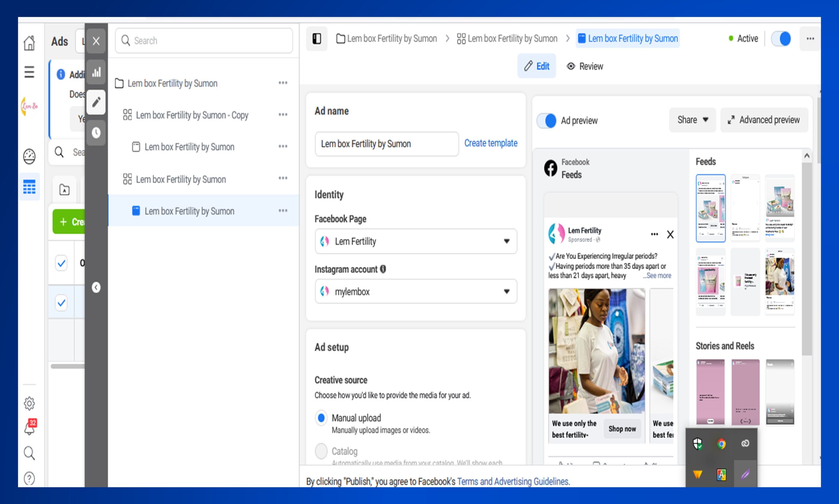Toggle the navigation panel layout icon
The height and width of the screenshot is (504, 839).
point(317,39)
